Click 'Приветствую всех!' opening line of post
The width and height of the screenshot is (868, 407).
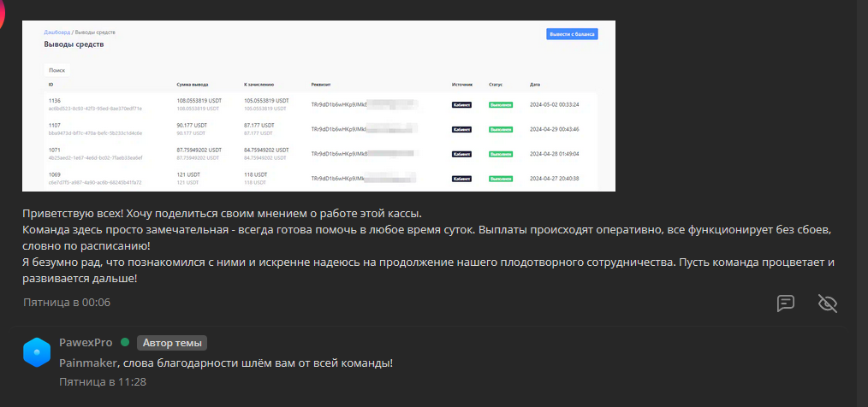(x=222, y=213)
